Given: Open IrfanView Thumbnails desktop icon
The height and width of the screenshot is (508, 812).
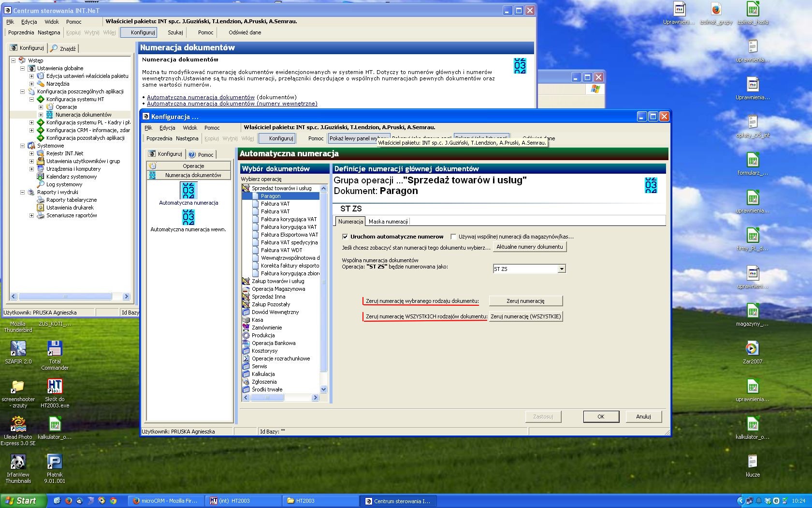Looking at the screenshot, I should point(18,469).
